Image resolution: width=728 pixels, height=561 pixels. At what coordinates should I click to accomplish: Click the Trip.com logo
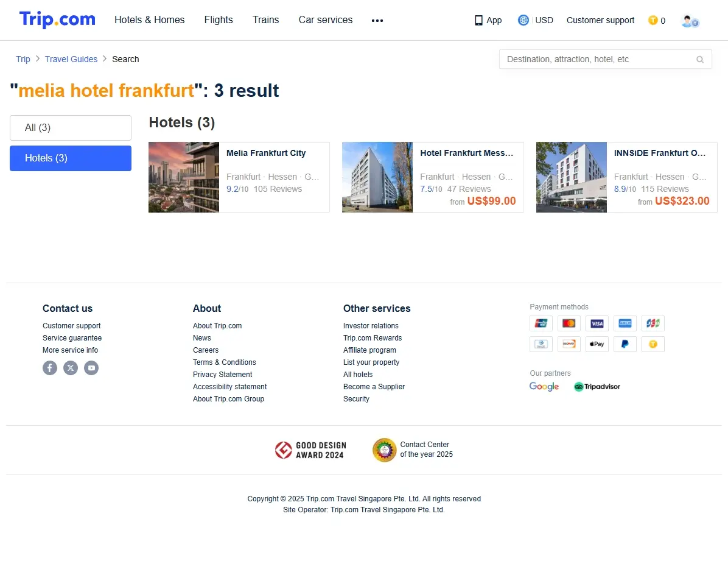(x=57, y=19)
